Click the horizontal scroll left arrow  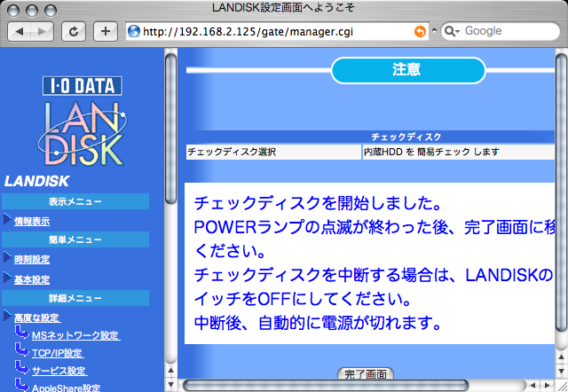tap(532, 386)
